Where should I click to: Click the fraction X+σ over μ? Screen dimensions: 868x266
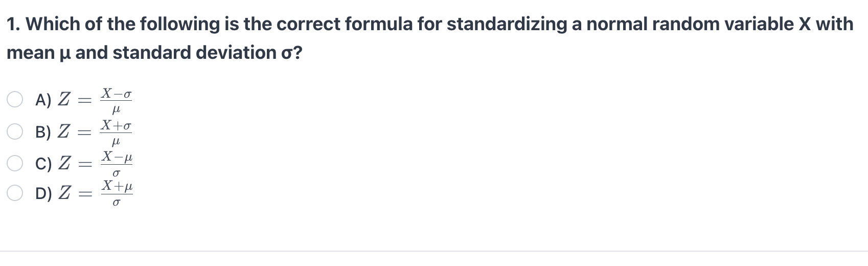pyautogui.click(x=116, y=132)
